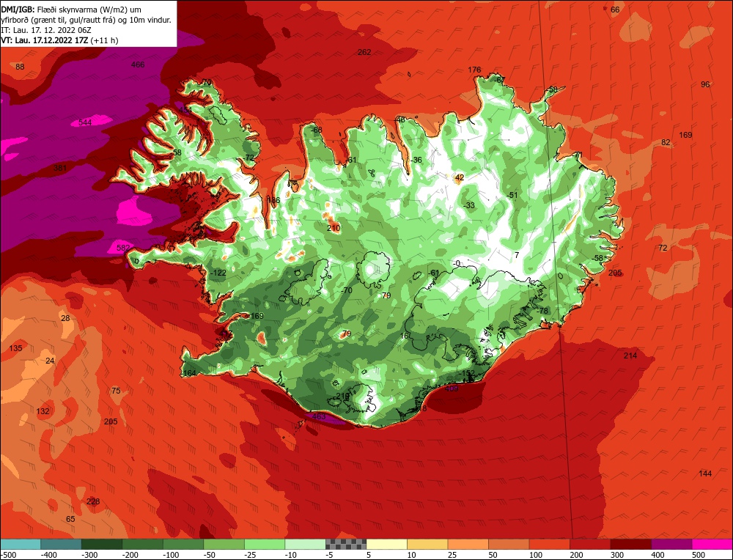
Task: Click the map value 228
Action: (x=93, y=501)
